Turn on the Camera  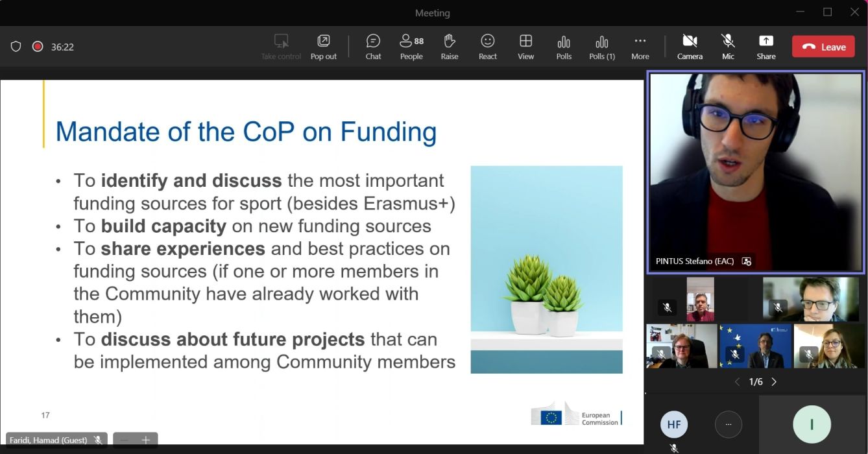(690, 47)
